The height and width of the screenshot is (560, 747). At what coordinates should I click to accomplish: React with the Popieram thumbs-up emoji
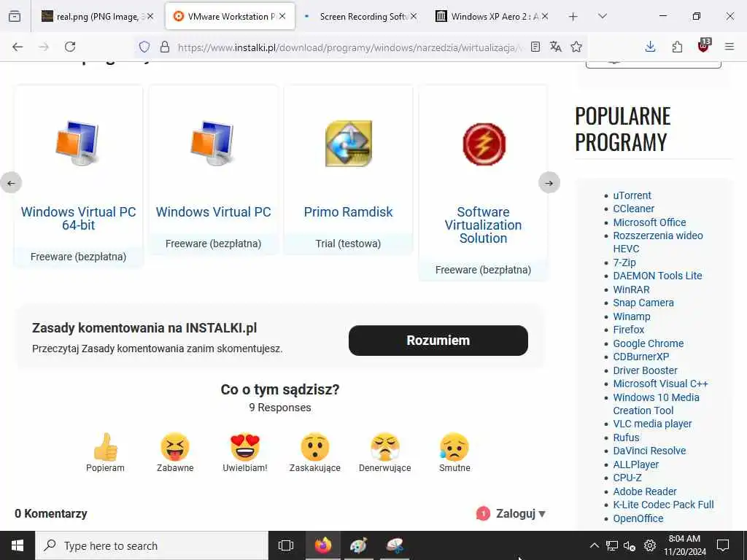[x=105, y=447]
